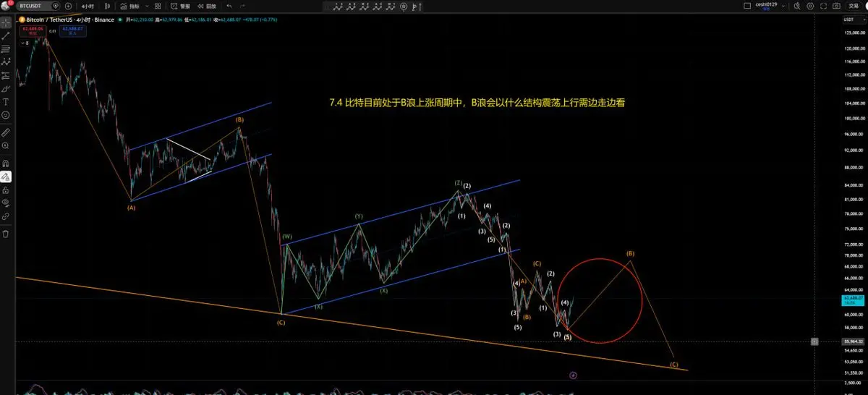The image size is (868, 395).
Task: Open the user profile avatar menu
Action: [x=7, y=6]
